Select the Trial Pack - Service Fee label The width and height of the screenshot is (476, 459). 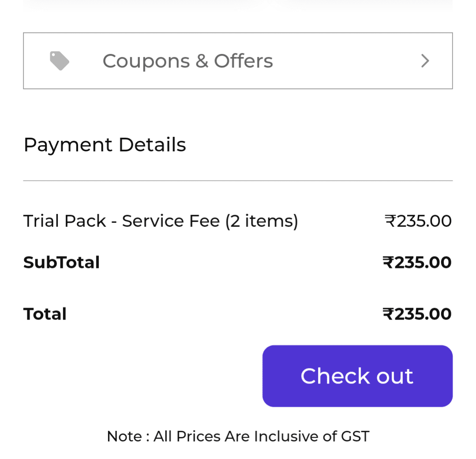coord(121,221)
